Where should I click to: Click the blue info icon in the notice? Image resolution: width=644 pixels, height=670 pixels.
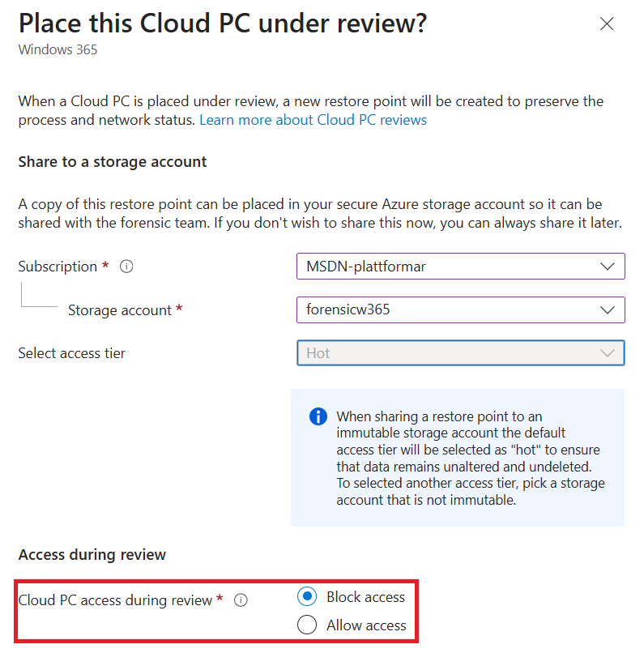point(318,416)
